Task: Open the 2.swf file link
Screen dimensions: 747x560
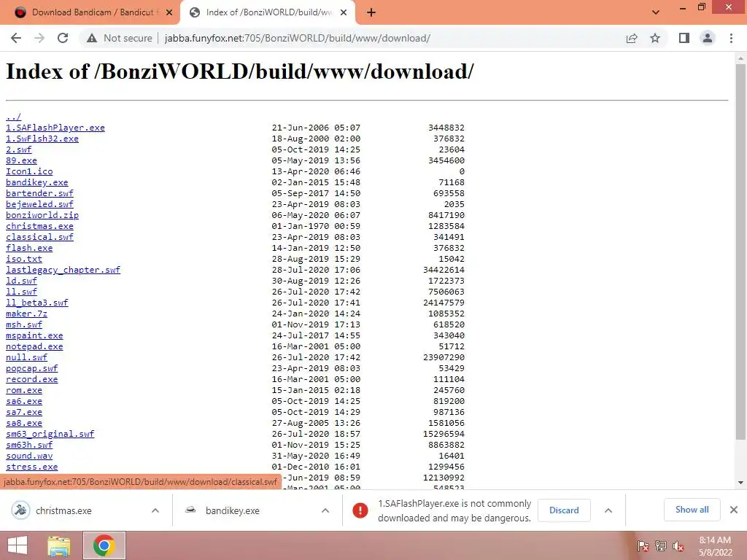Action: (18, 149)
